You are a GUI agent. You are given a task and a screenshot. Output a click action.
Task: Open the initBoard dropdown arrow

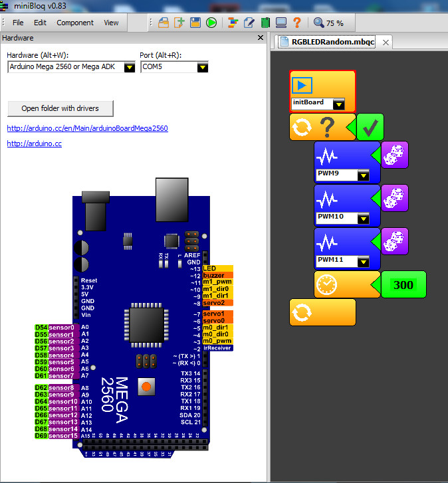pos(339,104)
